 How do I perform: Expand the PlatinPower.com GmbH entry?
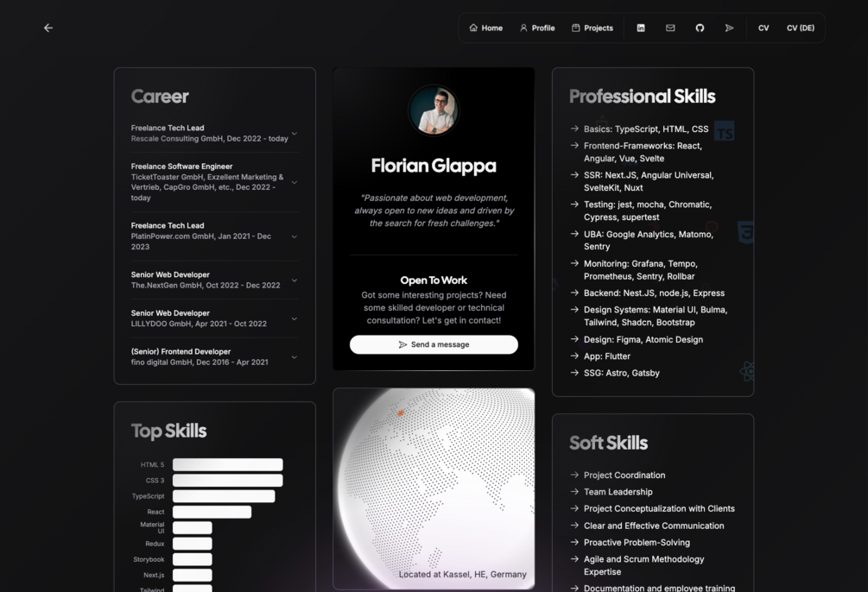point(214,236)
